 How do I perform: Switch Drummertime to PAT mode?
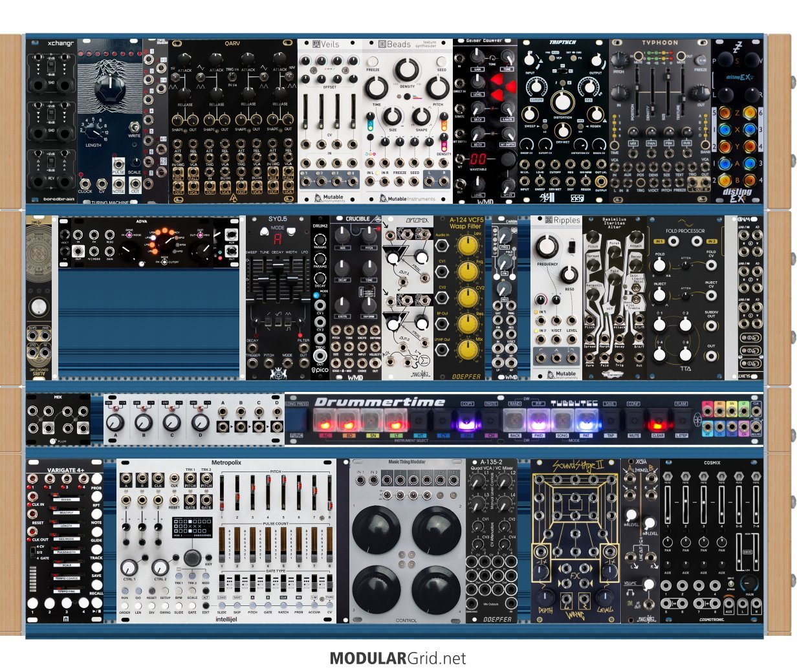pos(585,420)
